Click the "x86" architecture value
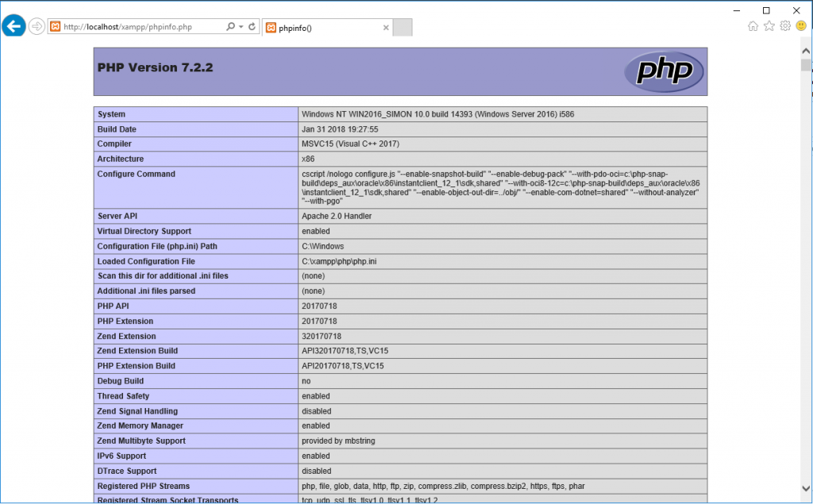This screenshot has width=813, height=504. pos(308,159)
